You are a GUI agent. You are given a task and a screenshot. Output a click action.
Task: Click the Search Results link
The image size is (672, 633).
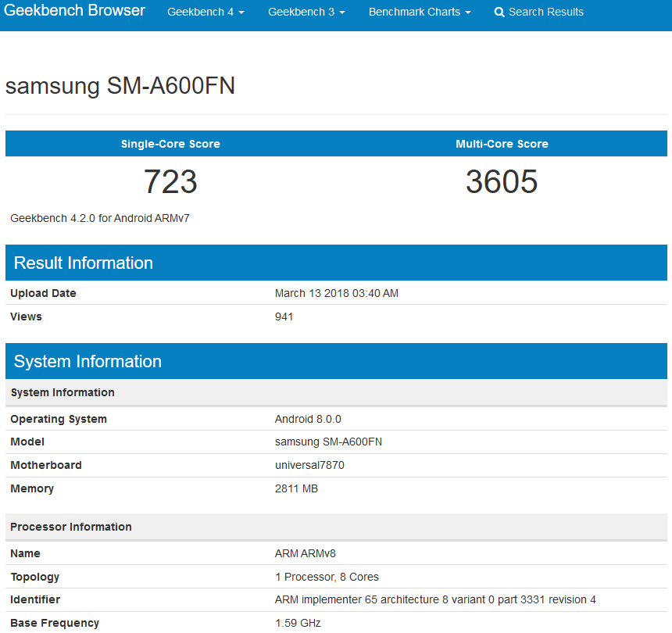point(538,12)
